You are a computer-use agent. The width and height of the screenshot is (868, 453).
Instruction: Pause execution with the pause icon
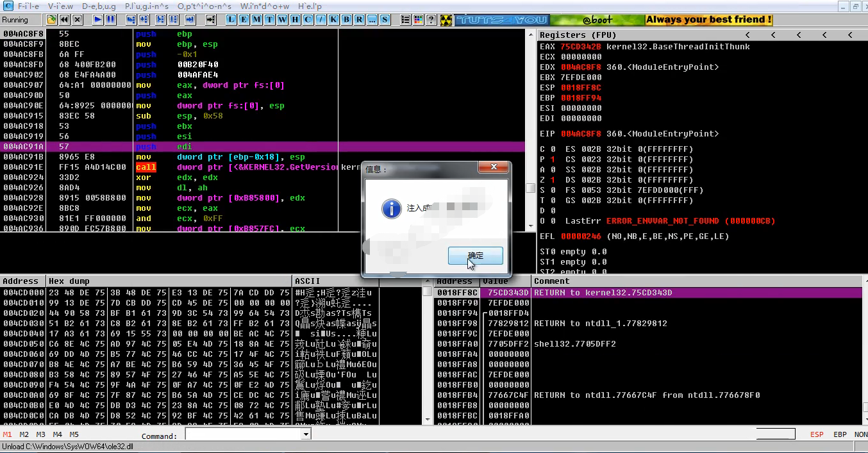111,20
